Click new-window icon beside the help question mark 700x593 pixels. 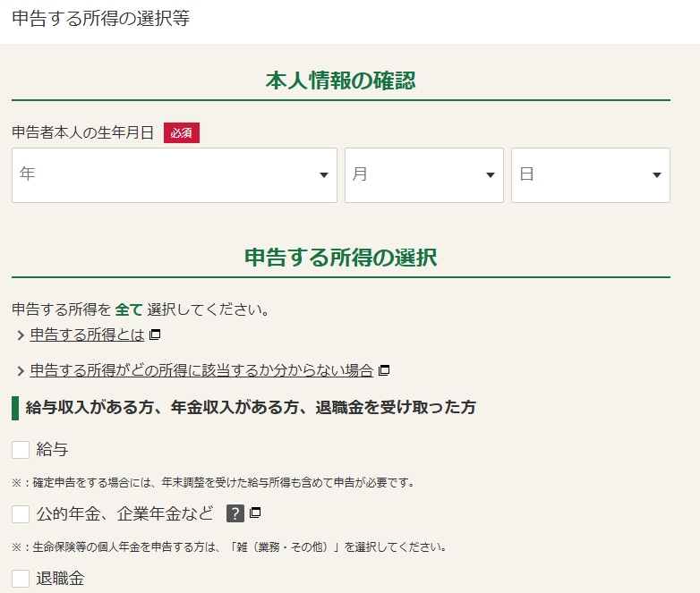[255, 513]
